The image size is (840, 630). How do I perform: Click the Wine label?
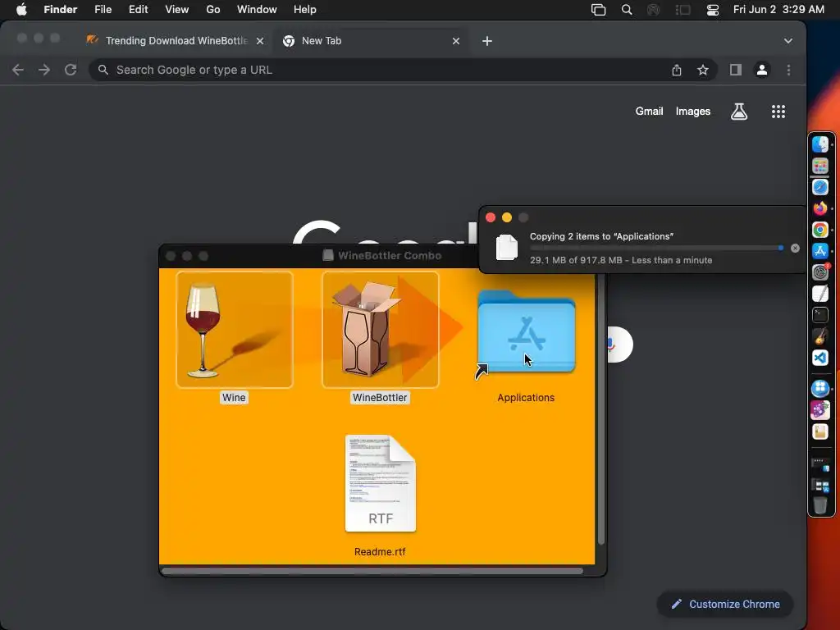point(234,398)
